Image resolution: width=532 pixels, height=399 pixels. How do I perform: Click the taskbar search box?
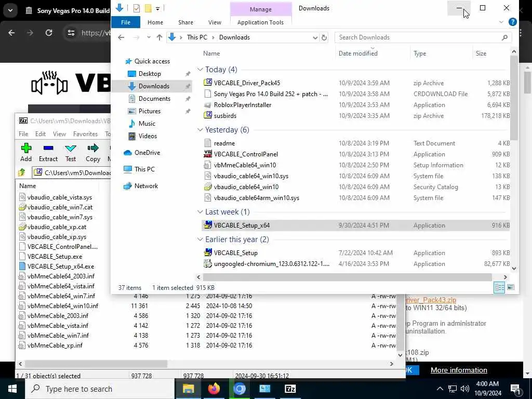click(x=100, y=389)
